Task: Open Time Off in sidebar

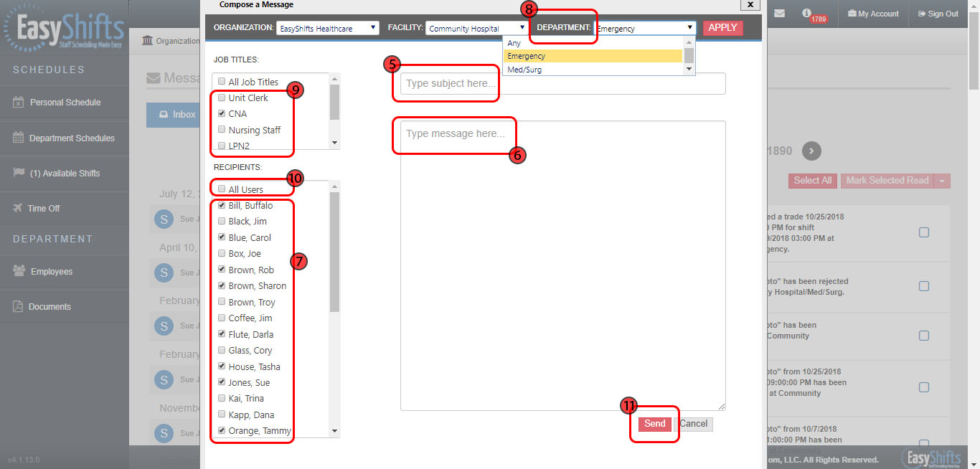Action: click(65, 208)
